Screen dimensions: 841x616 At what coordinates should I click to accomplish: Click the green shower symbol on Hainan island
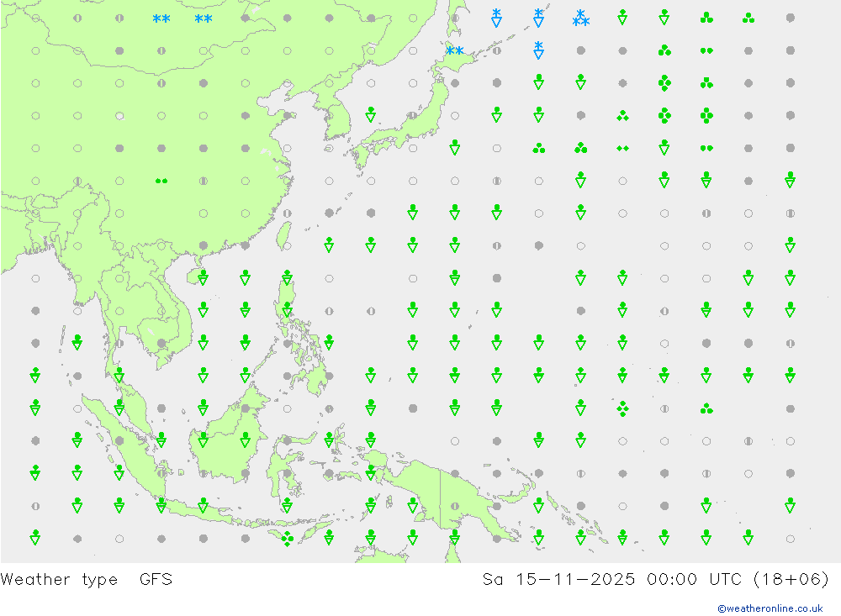[204, 277]
